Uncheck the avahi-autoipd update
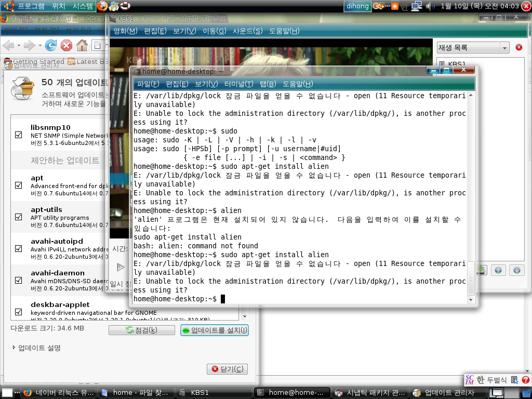 click(x=19, y=249)
